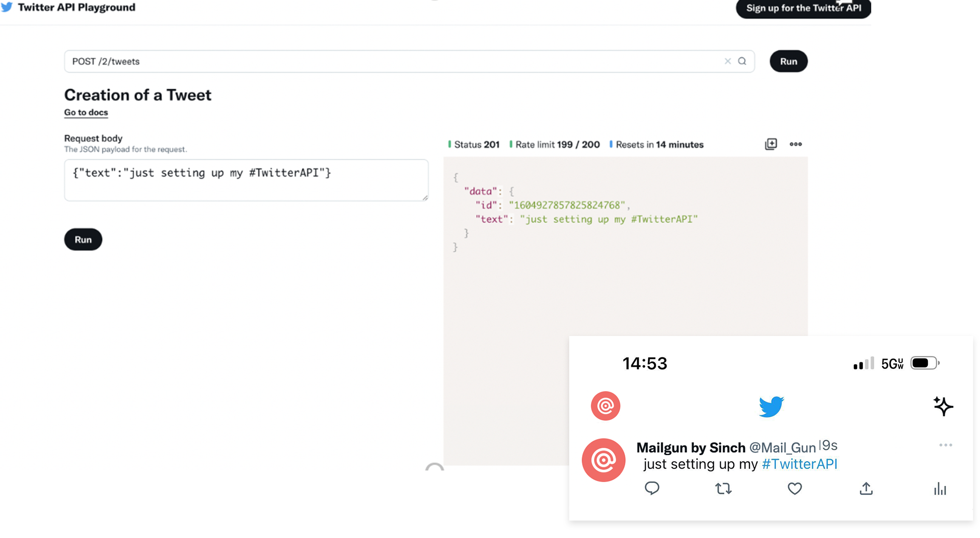Click the search magnifier icon
The image size is (980, 538).
coord(742,61)
